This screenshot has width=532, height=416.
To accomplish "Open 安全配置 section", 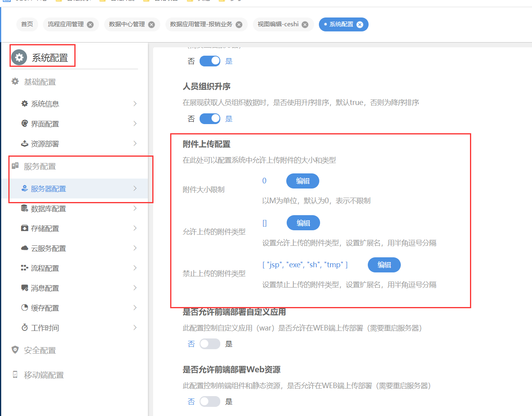I will click(40, 350).
